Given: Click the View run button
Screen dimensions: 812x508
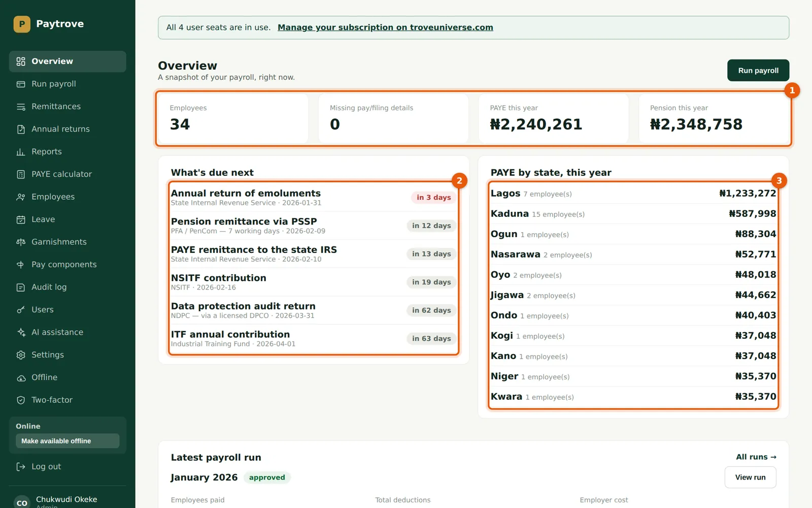Looking at the screenshot, I should coord(750,478).
